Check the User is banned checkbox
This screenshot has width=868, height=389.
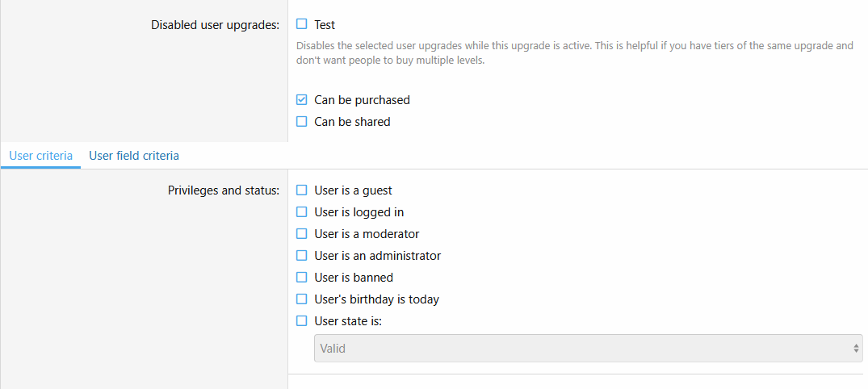pos(302,278)
